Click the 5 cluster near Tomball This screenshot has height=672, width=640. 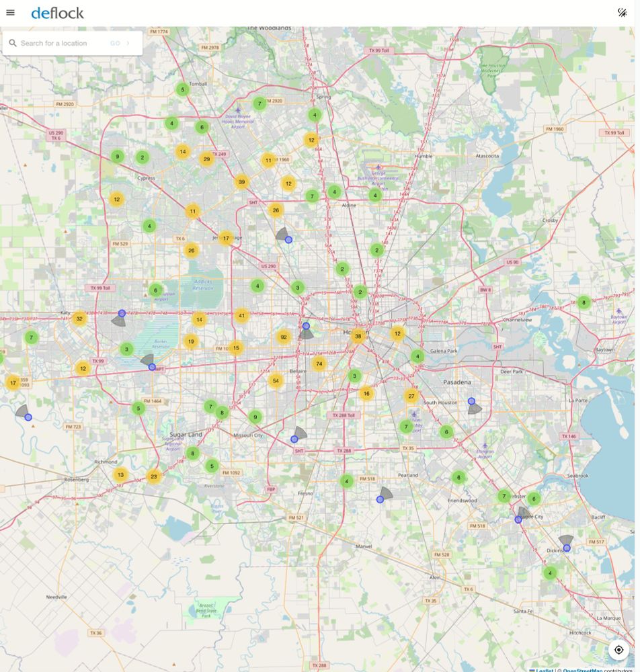point(182,89)
